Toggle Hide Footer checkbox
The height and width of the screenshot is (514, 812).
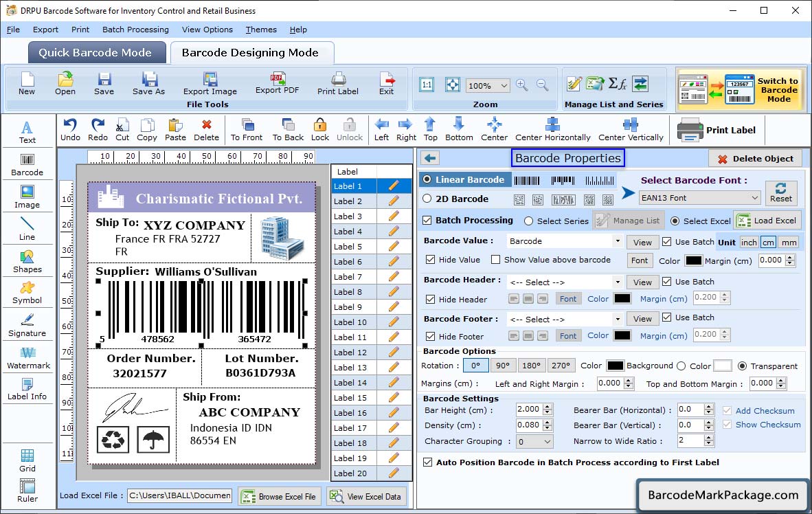[430, 336]
